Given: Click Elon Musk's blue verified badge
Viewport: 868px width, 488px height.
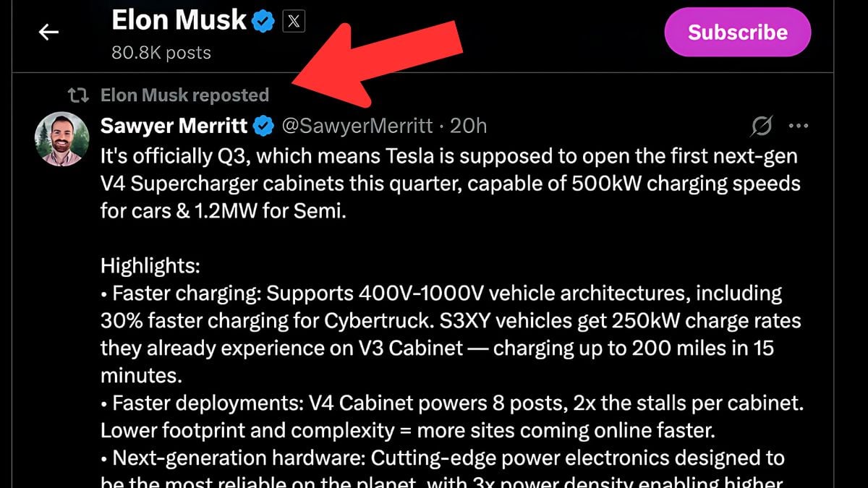Looking at the screenshot, I should (x=261, y=20).
